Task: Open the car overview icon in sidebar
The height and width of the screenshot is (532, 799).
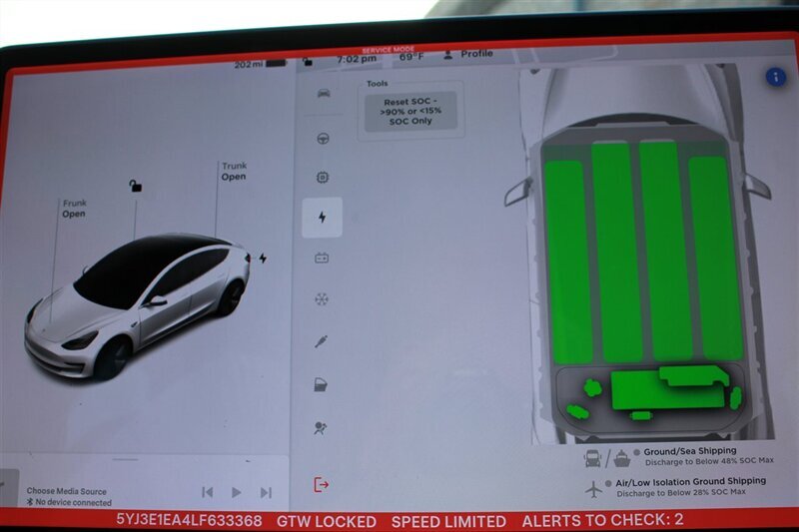Action: 324,93
